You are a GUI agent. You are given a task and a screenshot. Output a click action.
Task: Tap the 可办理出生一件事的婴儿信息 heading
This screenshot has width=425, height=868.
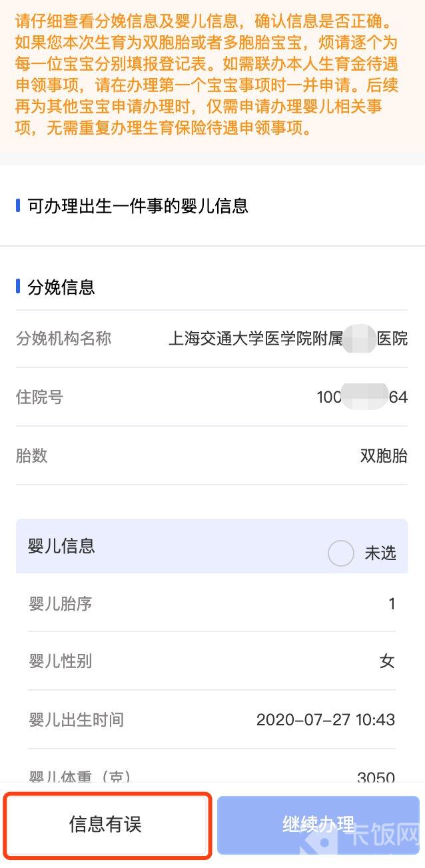[x=137, y=206]
